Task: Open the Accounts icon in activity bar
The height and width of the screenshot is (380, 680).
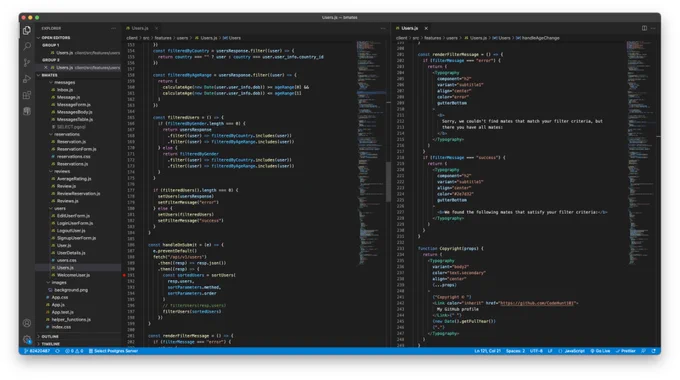Action: pos(27,323)
